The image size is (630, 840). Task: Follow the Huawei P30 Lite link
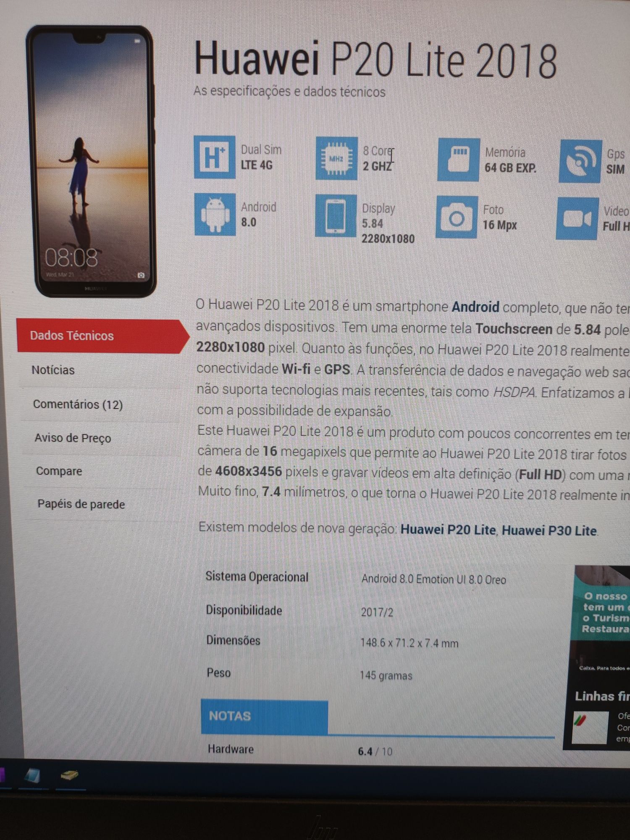[x=549, y=530]
